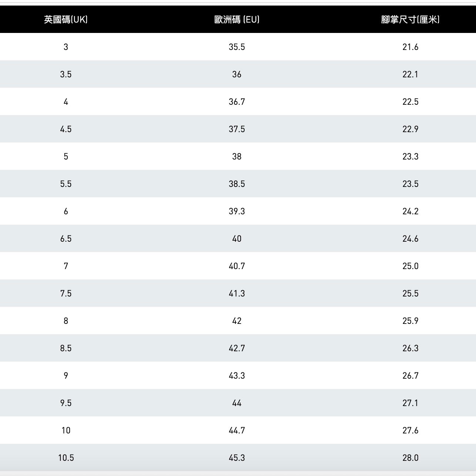Click the 腳掌尺寸(厘米) column header
476x476 pixels.
[410, 20]
